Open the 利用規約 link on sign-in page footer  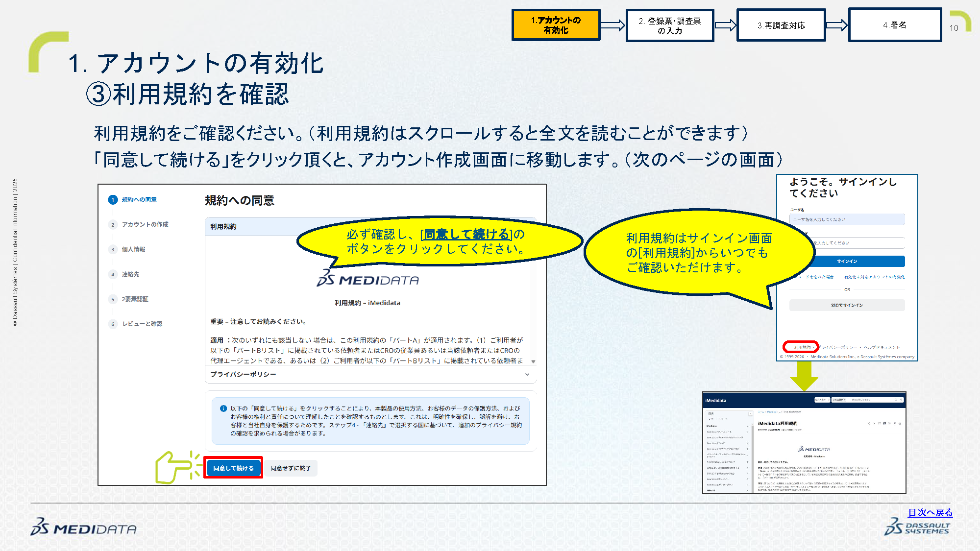tap(802, 347)
